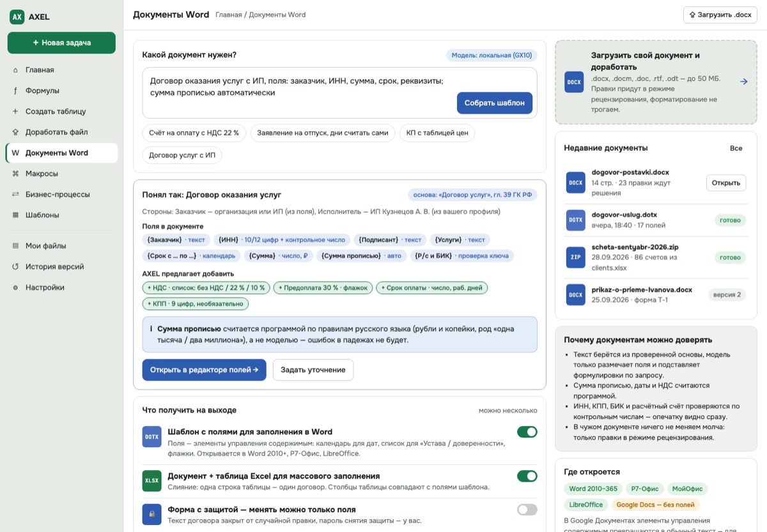This screenshot has height=532, width=767.
Task: Select scheta-sentyabr-2026.zip file name
Action: tap(635, 247)
